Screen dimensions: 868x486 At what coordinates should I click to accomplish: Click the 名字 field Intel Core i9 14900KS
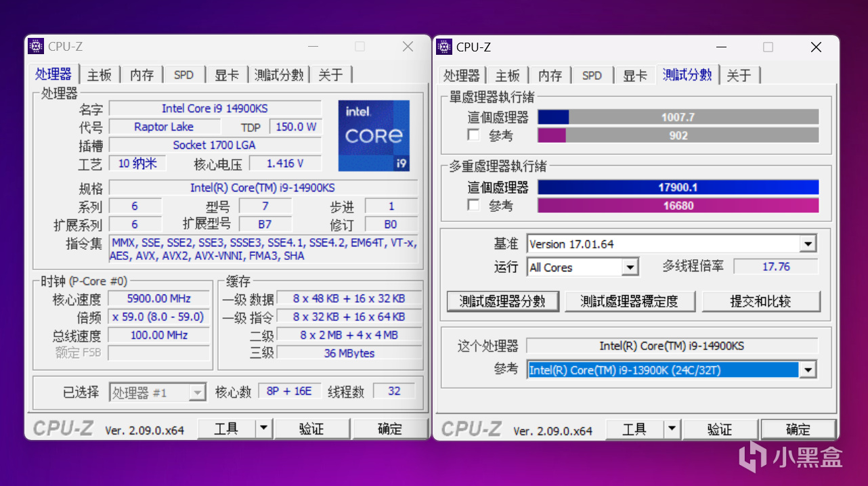point(215,108)
